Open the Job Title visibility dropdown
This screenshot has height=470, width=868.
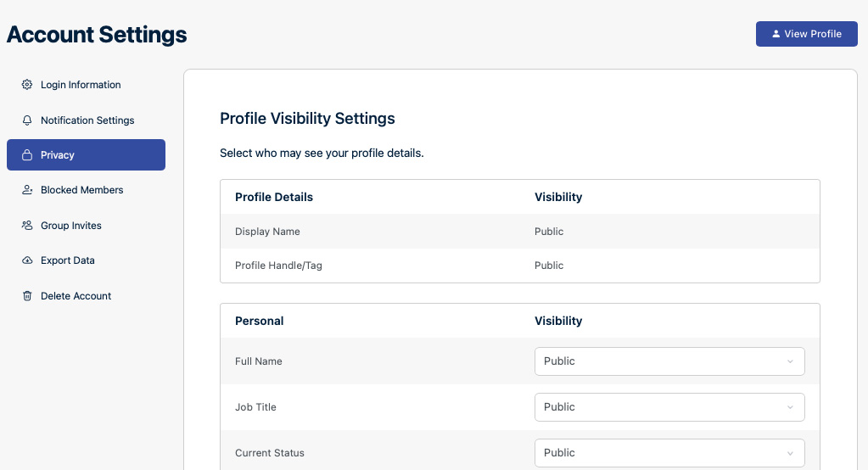point(669,407)
